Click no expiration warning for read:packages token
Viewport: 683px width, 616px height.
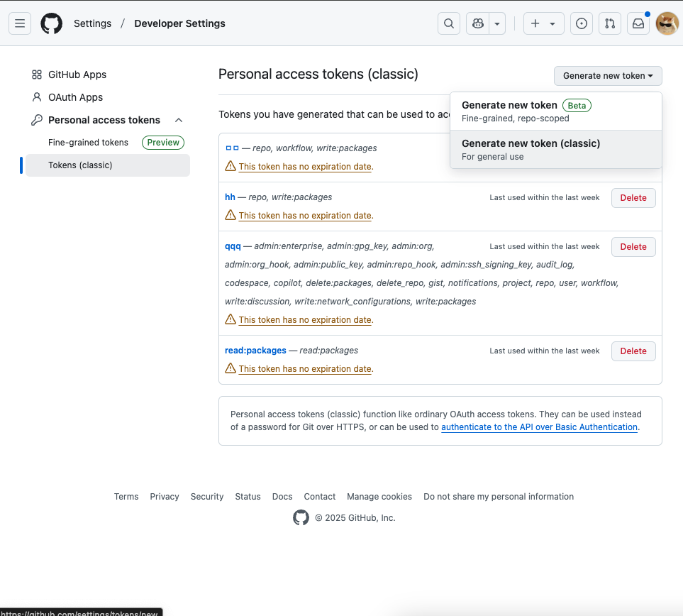coord(306,369)
